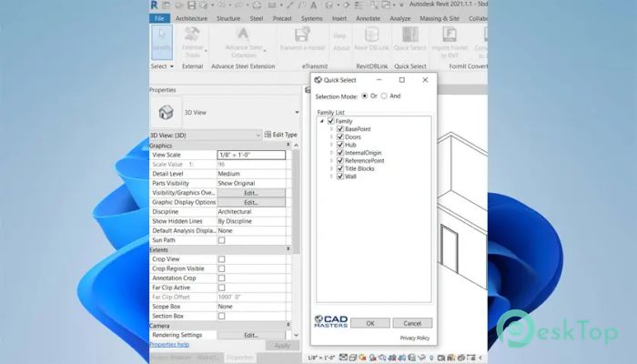Uncheck the Doors checkbox
The width and height of the screenshot is (637, 364).
(340, 136)
